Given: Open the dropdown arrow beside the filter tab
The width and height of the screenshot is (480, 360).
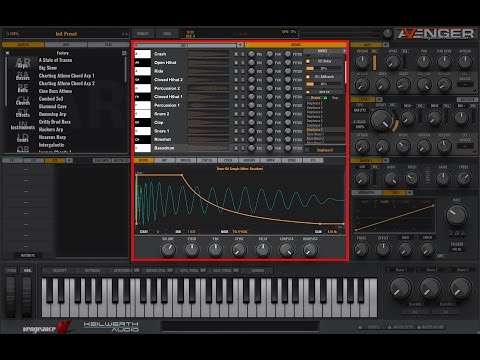Looking at the screenshot, I should pyautogui.click(x=379, y=99).
